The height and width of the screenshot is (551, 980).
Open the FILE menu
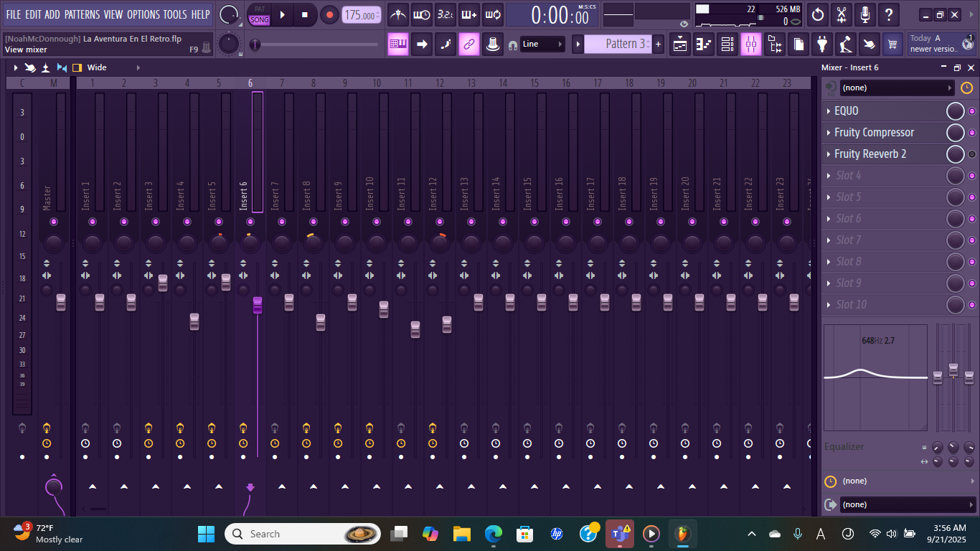point(14,14)
